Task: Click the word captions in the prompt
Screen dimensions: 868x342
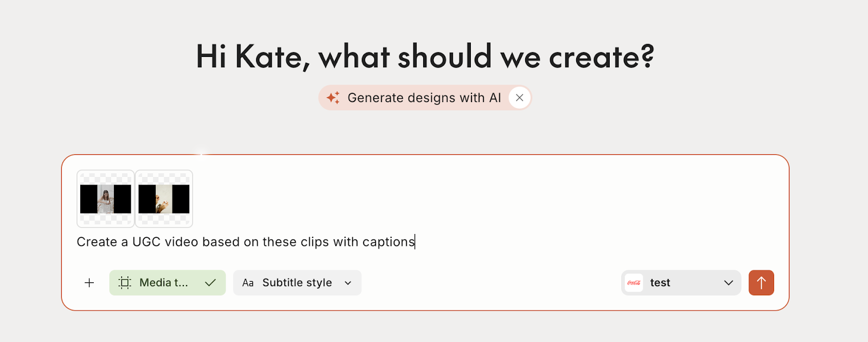Action: click(x=388, y=242)
